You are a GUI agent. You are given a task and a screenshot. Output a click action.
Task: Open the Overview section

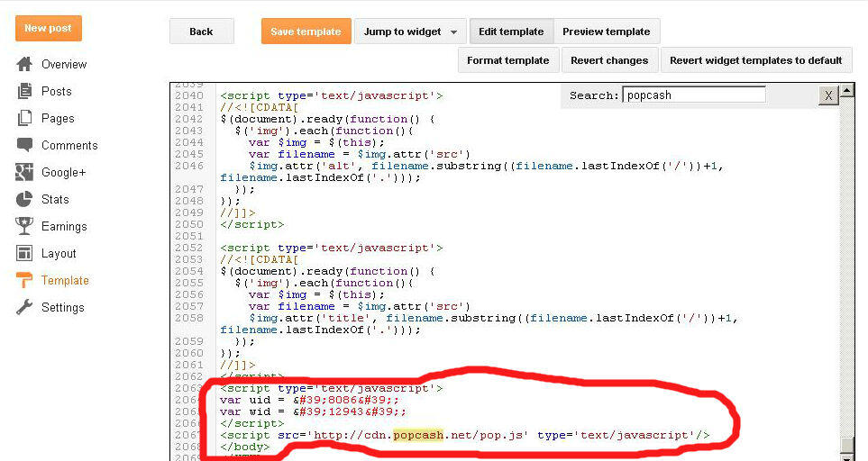click(x=64, y=64)
